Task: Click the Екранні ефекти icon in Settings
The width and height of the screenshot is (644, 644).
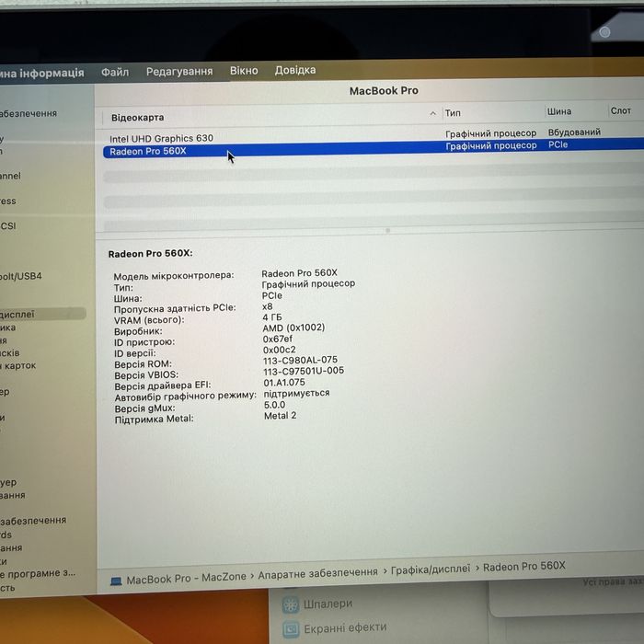Action: (292, 628)
